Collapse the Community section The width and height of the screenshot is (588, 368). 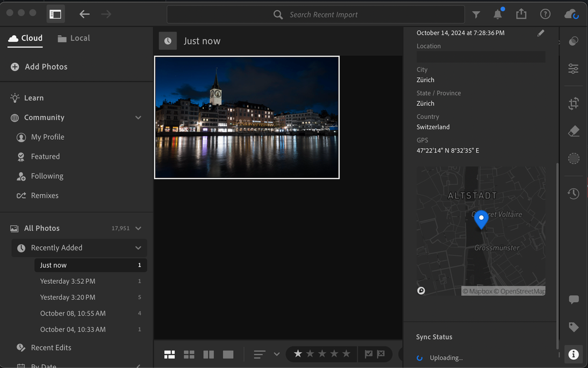click(138, 118)
